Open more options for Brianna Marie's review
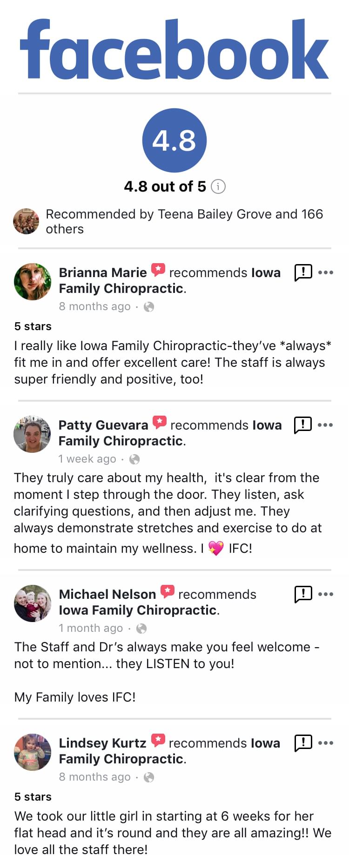Screen dimensions: 349x868 [x=326, y=272]
